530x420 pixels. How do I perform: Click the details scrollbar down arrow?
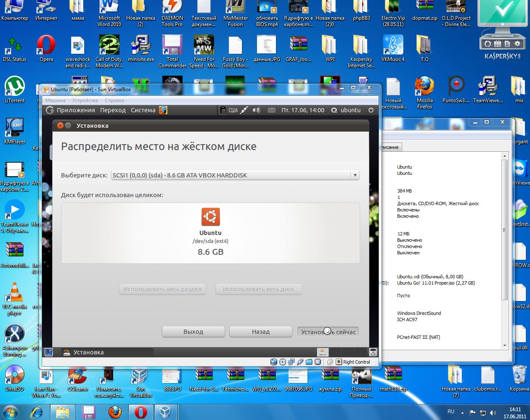[x=505, y=346]
